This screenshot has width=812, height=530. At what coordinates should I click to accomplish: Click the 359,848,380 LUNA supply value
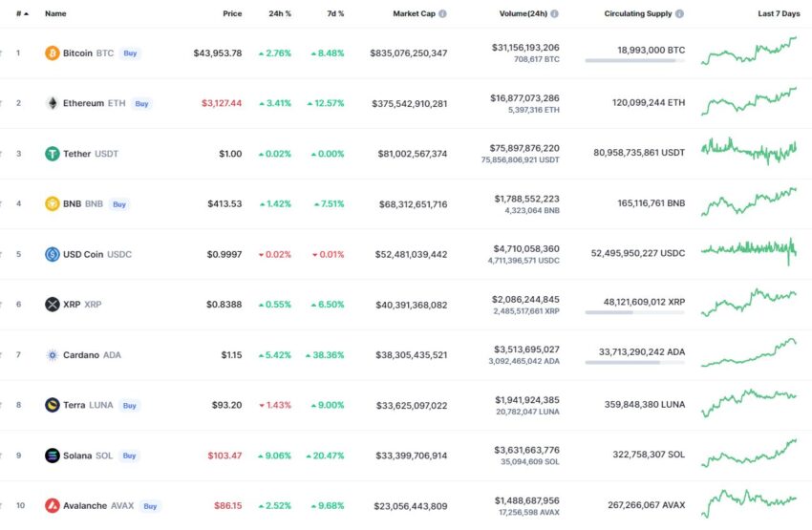(645, 404)
